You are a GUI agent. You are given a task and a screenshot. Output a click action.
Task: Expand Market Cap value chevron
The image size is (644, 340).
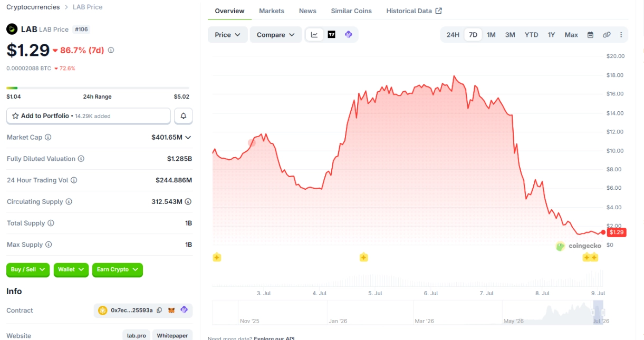[188, 137]
